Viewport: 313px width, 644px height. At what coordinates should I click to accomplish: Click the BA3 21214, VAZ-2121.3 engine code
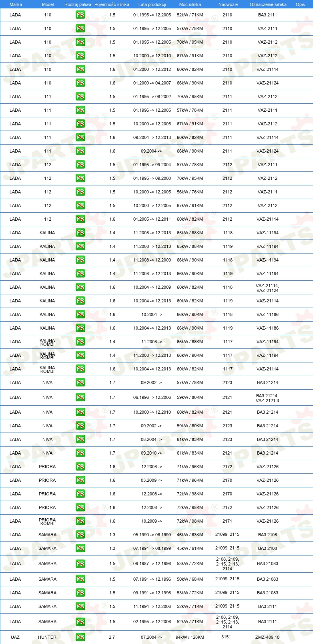point(267,398)
